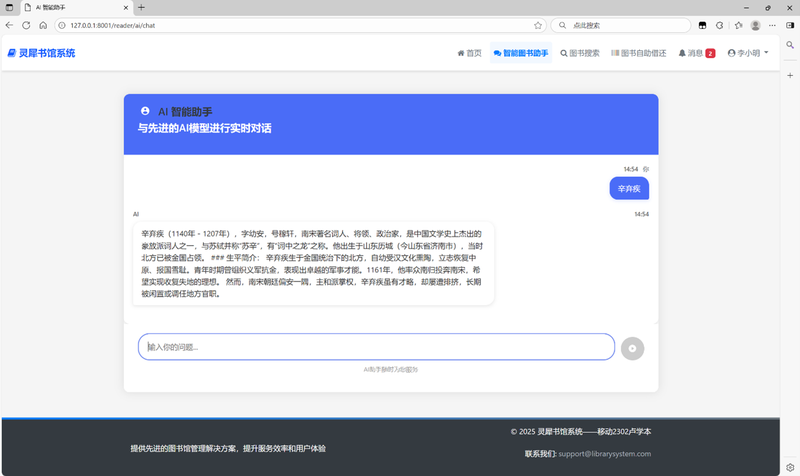This screenshot has height=476, width=800.
Task: Click the user message bubble 辛弃疾
Action: tap(629, 189)
